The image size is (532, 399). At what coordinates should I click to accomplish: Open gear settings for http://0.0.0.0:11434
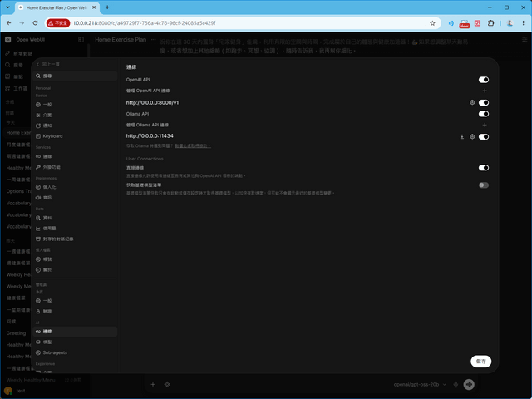[x=472, y=136]
